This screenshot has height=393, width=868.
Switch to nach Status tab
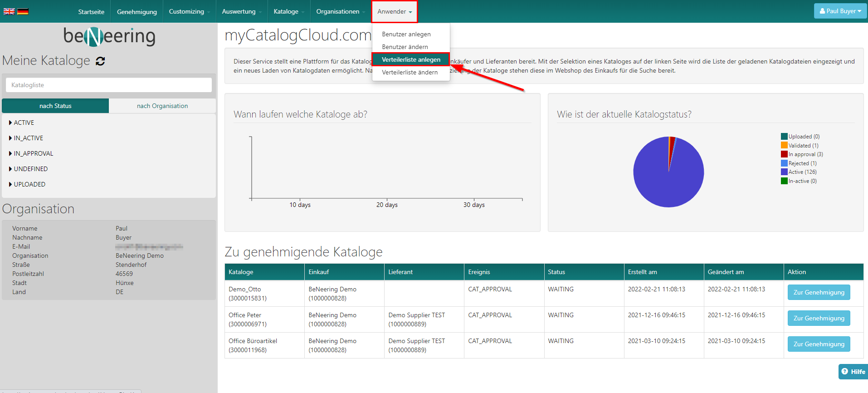55,106
